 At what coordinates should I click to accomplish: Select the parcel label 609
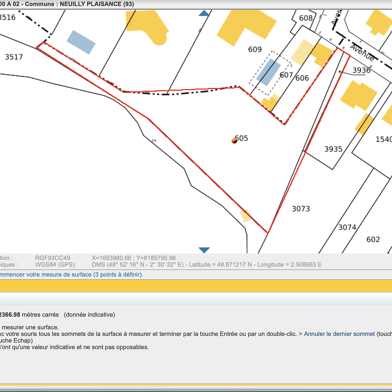point(255,49)
